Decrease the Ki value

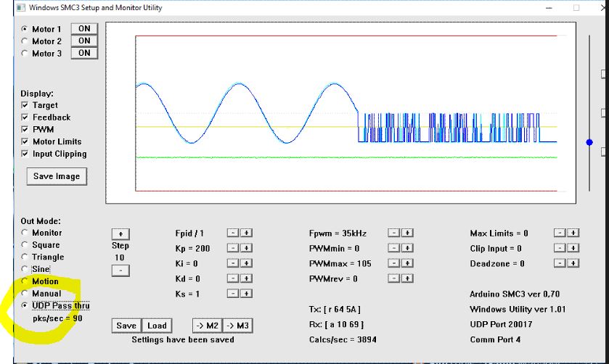tap(233, 263)
